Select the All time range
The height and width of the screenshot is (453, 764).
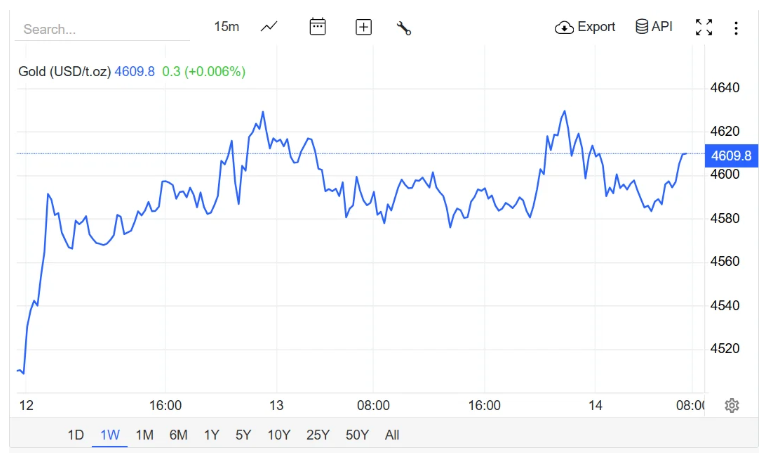click(392, 435)
